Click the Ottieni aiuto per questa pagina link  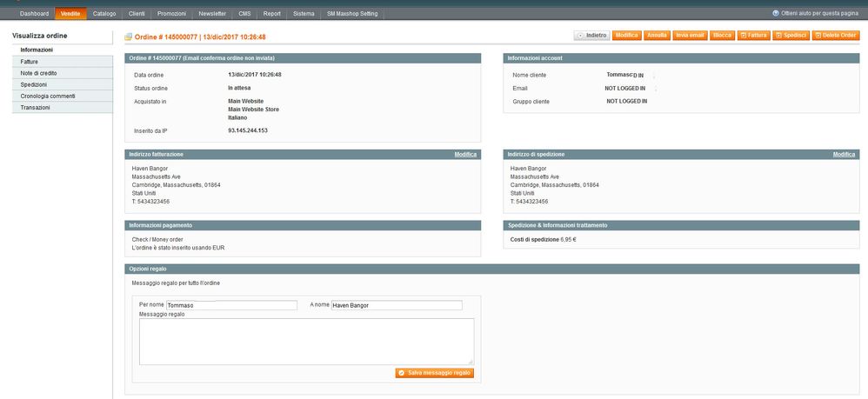tap(820, 13)
